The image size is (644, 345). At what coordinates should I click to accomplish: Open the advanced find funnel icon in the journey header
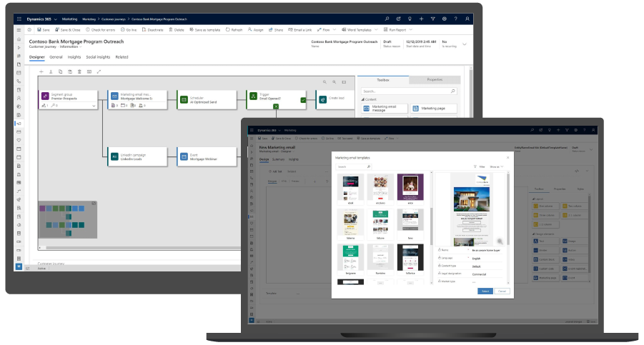click(432, 19)
